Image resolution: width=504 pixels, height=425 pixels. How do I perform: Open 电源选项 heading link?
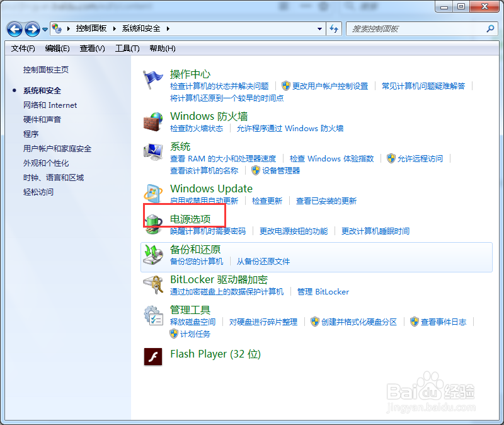190,219
